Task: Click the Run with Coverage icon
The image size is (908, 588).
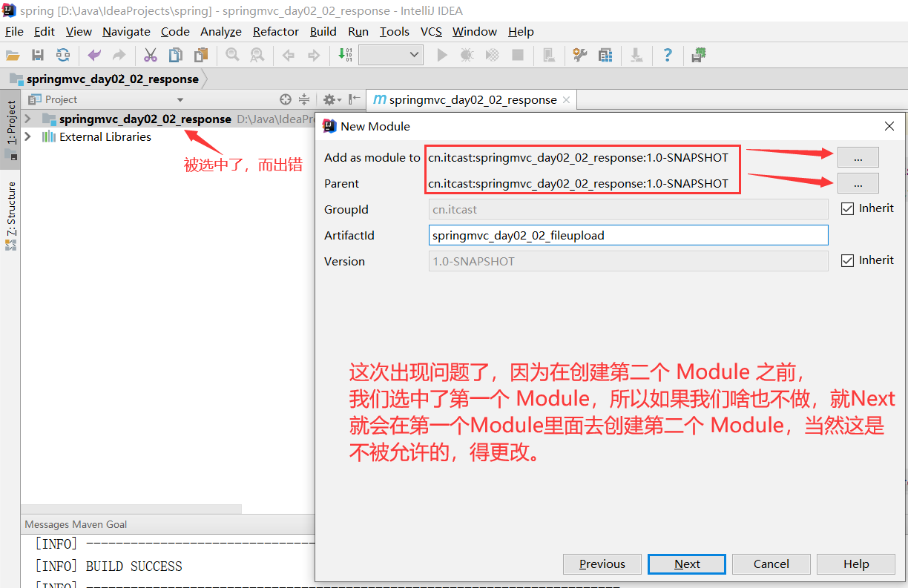Action: 492,55
